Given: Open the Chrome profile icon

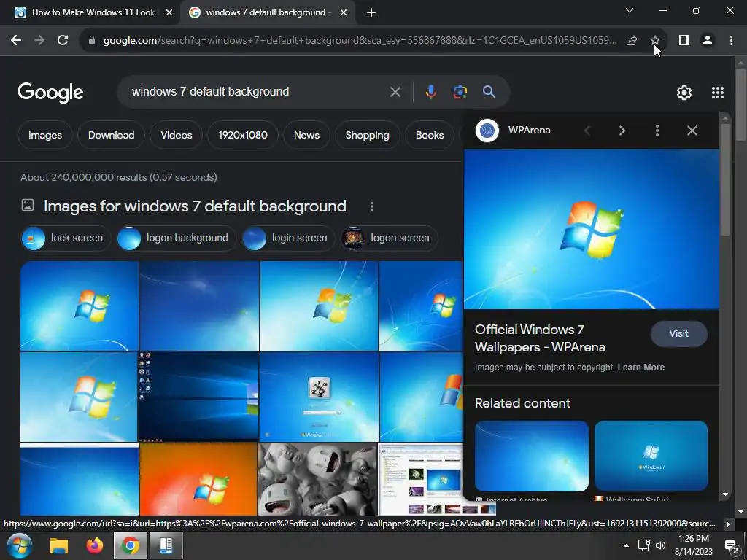Looking at the screenshot, I should pyautogui.click(x=708, y=41).
